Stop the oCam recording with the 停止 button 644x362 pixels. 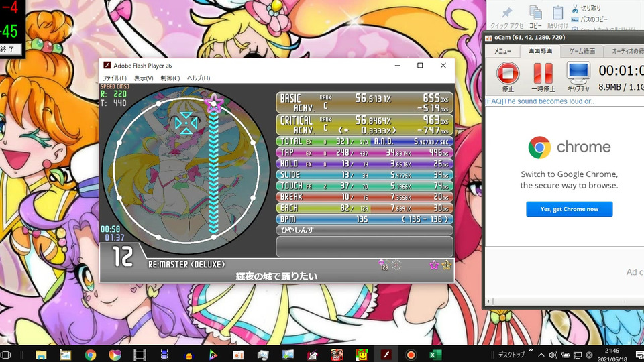coord(508,76)
